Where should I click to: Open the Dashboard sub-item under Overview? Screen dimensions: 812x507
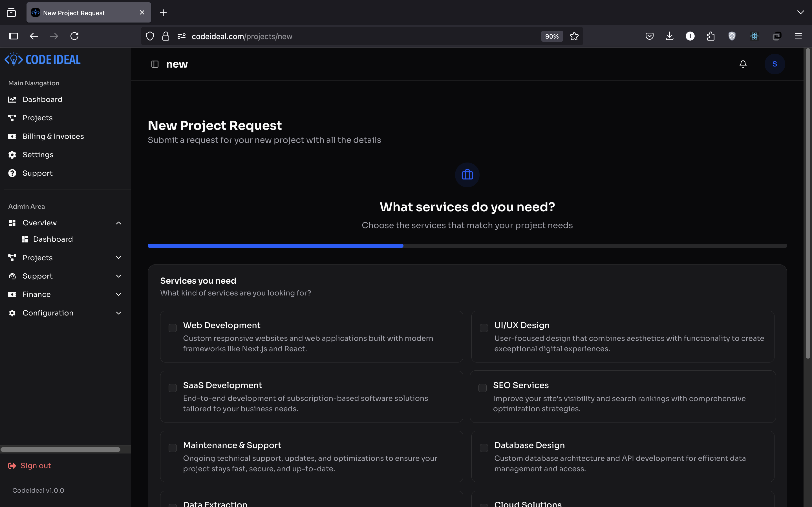(53, 239)
